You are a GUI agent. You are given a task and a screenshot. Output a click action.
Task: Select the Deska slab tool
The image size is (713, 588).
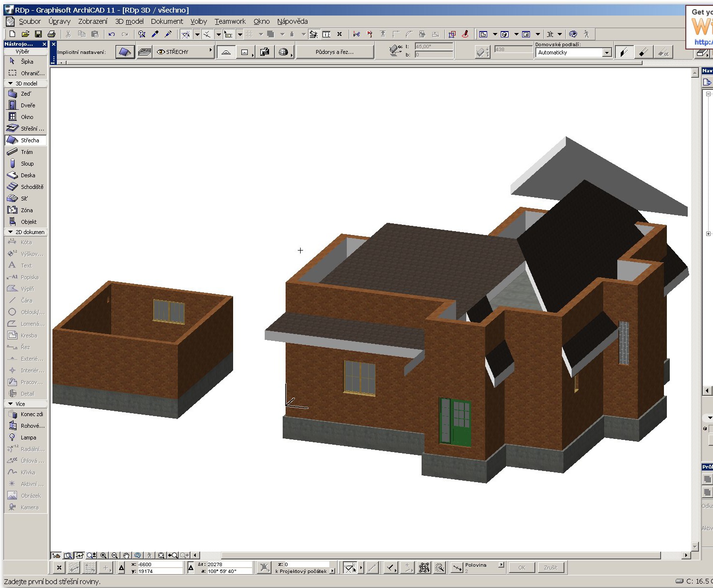coord(26,175)
